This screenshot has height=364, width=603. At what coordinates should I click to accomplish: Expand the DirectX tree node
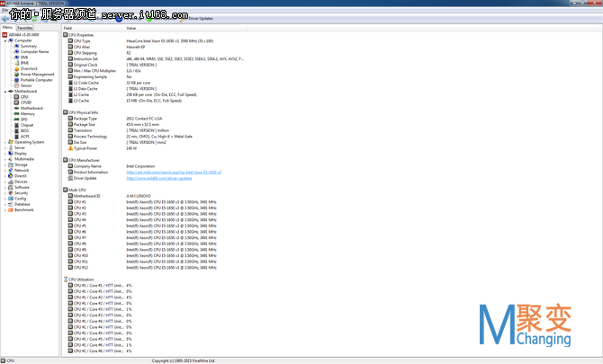pyautogui.click(x=5, y=176)
